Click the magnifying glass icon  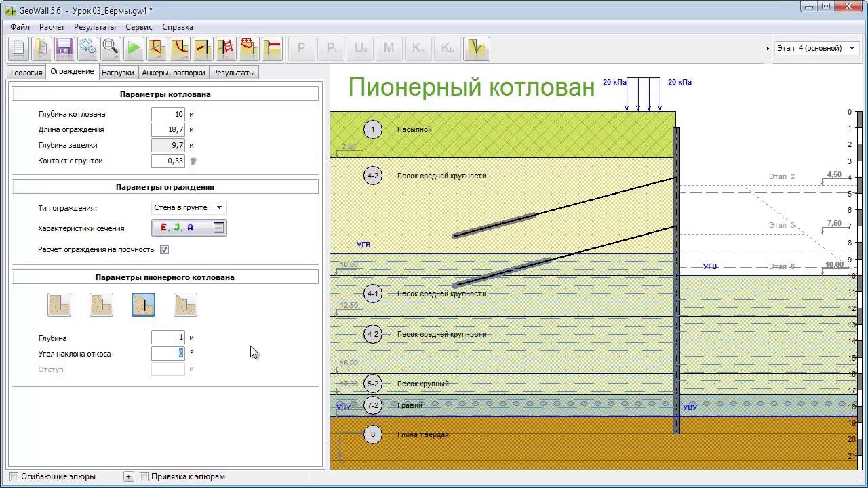[111, 48]
